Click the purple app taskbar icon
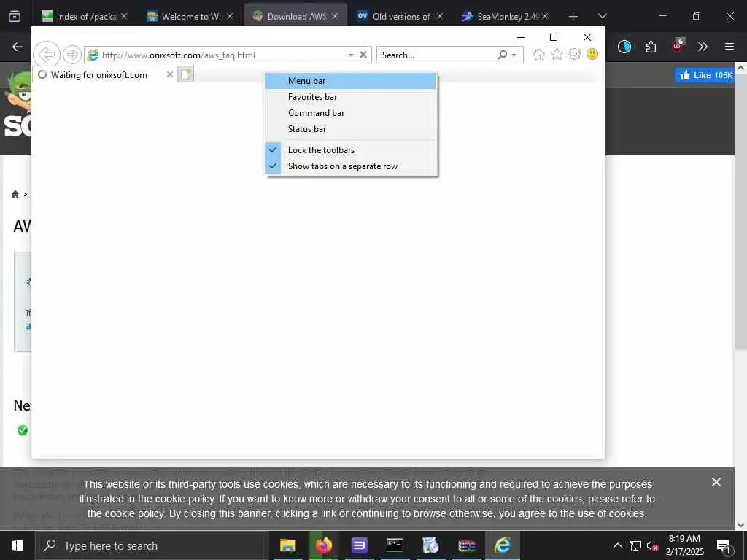 point(359,545)
